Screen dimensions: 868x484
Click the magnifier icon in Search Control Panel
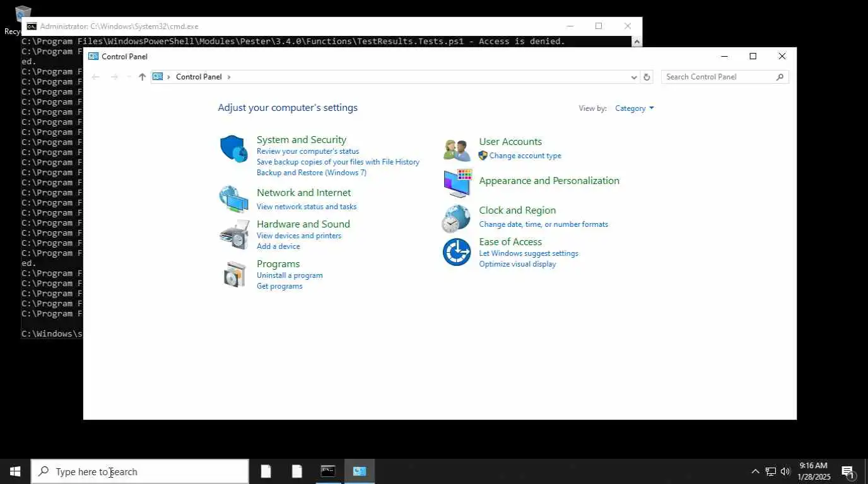780,77
